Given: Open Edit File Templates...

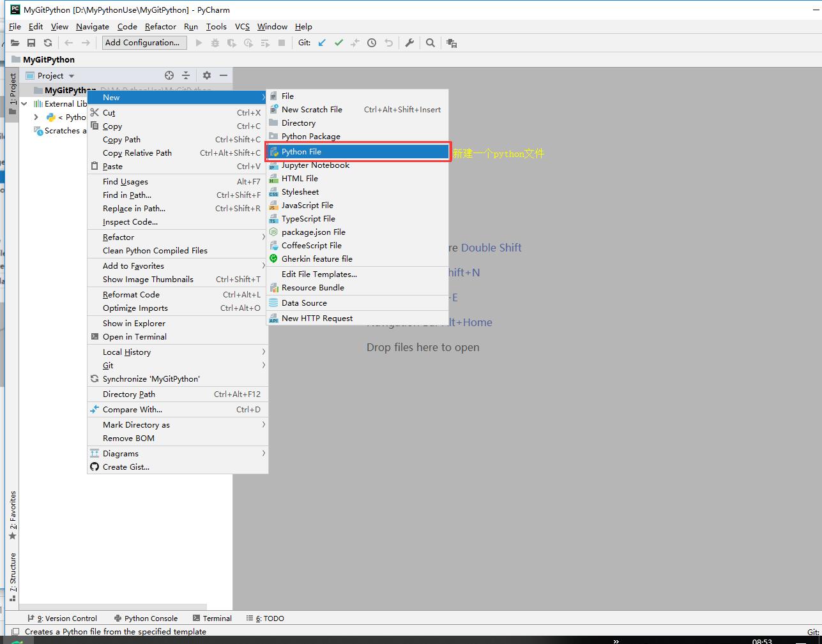Looking at the screenshot, I should click(x=358, y=274).
